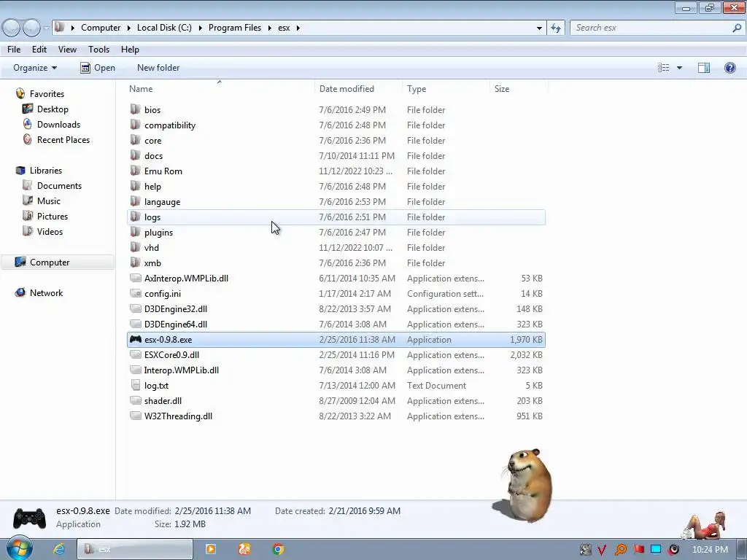Screen dimensions: 747x560
Task: Click the Libraries icon in sidebar
Action: click(x=20, y=170)
